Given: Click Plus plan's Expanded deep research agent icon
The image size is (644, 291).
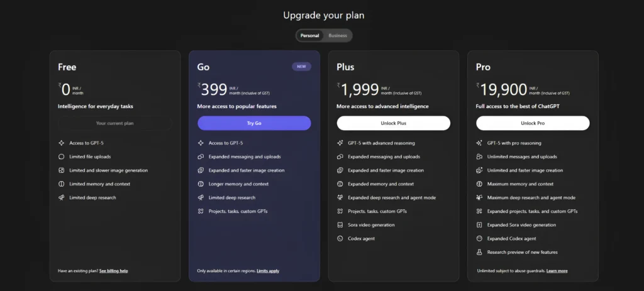Looking at the screenshot, I should tap(340, 197).
